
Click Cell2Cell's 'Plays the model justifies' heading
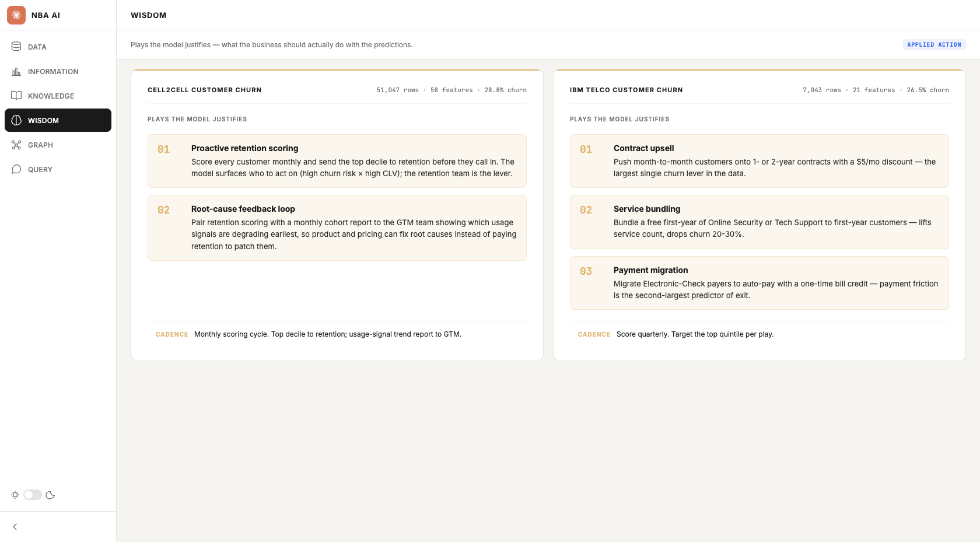tap(197, 119)
